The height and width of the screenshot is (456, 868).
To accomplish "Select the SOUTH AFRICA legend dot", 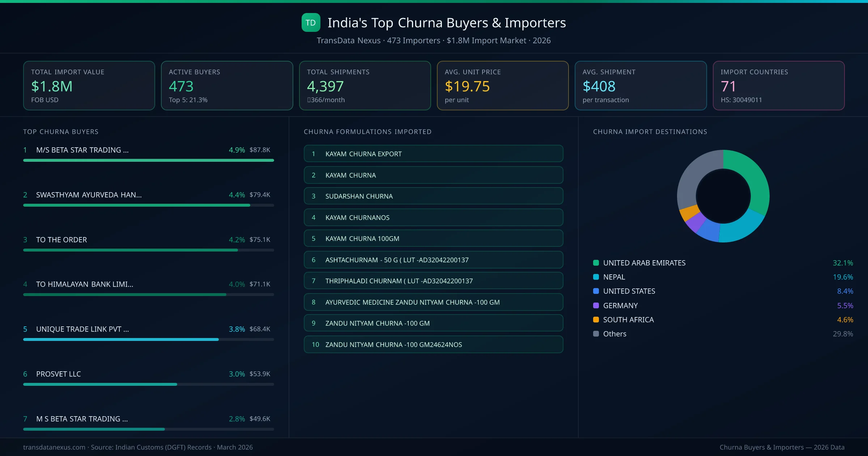I will [x=596, y=320].
